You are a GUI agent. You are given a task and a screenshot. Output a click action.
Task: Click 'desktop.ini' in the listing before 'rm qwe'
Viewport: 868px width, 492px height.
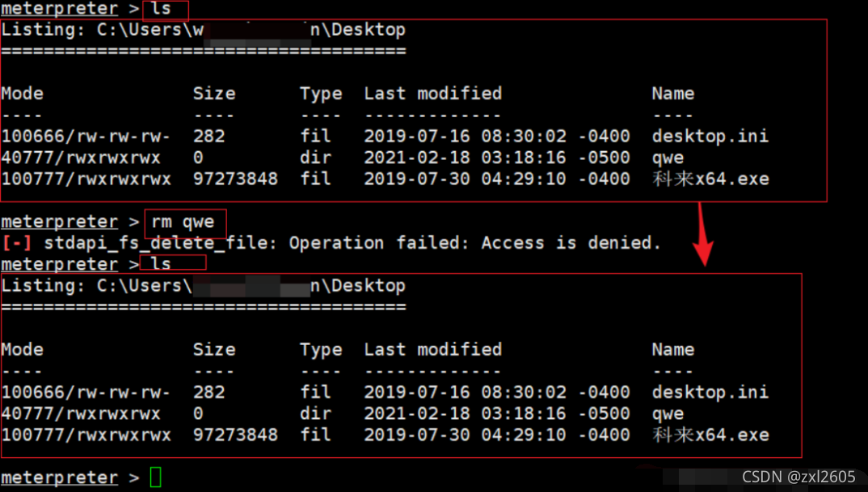click(710, 137)
